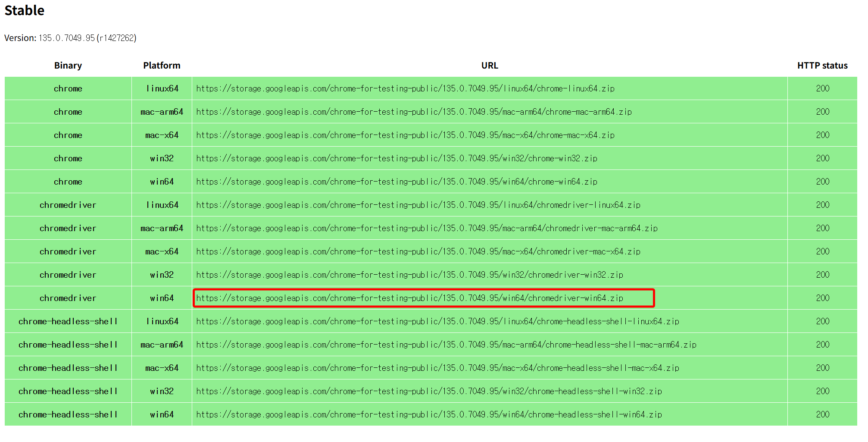
Task: Click the 200 status in chrome linux64 row
Action: [822, 88]
